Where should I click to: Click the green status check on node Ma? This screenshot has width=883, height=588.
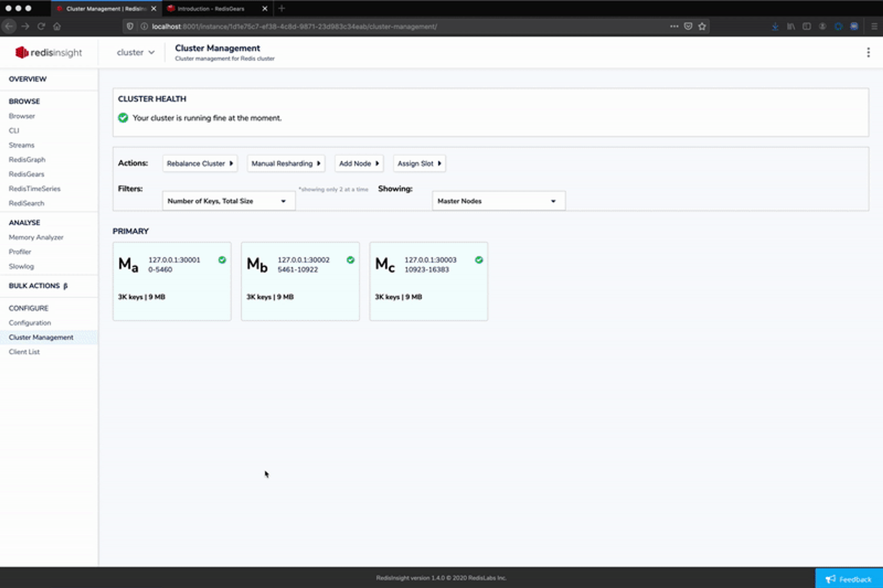pos(222,260)
